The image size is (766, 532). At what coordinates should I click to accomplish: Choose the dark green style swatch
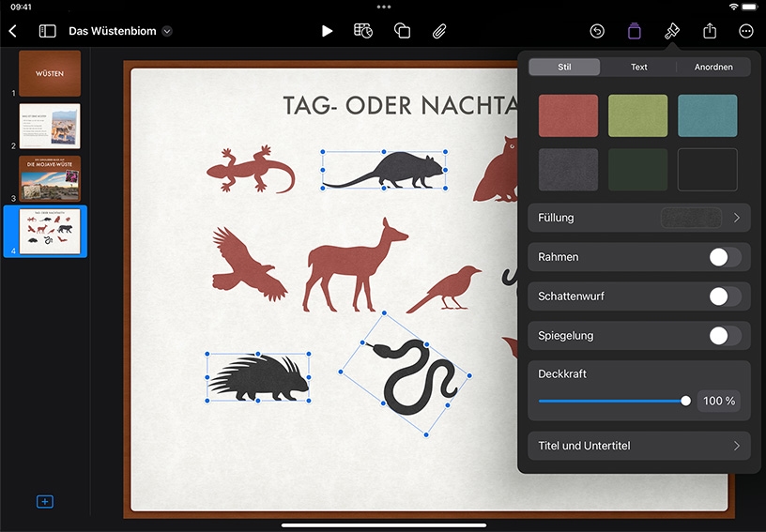(637, 170)
